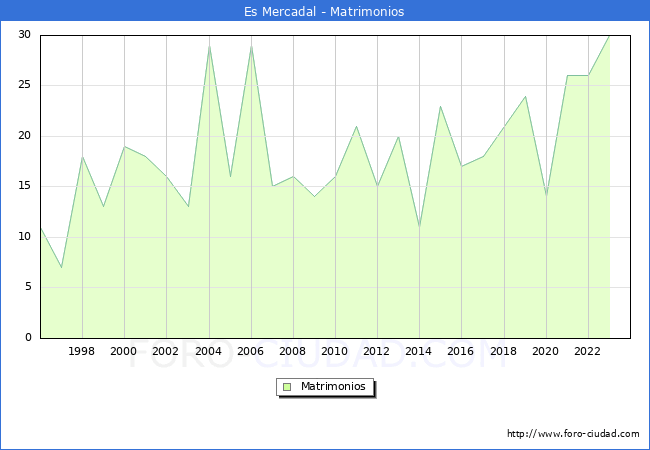Click the x-axis label 2016

point(460,351)
